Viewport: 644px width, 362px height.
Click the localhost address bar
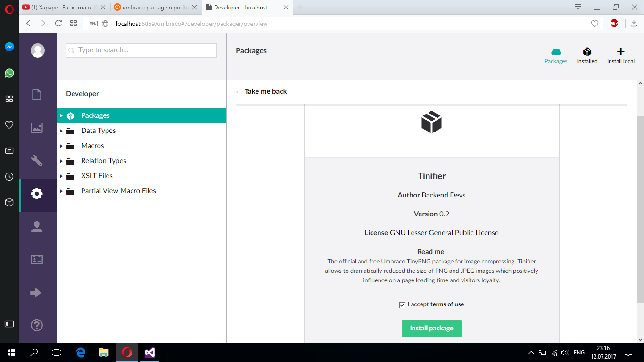tap(343, 24)
